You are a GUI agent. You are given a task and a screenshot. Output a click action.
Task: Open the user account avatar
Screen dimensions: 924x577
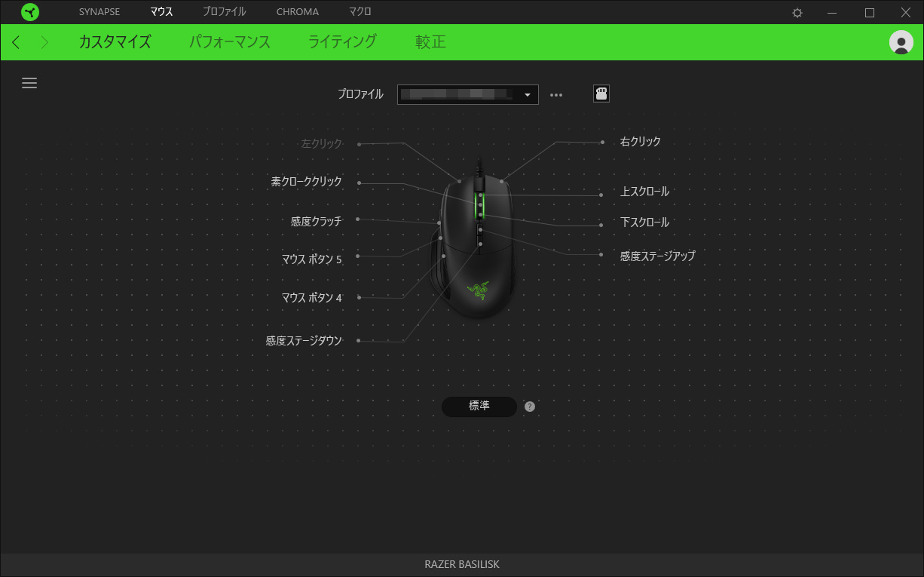(901, 42)
